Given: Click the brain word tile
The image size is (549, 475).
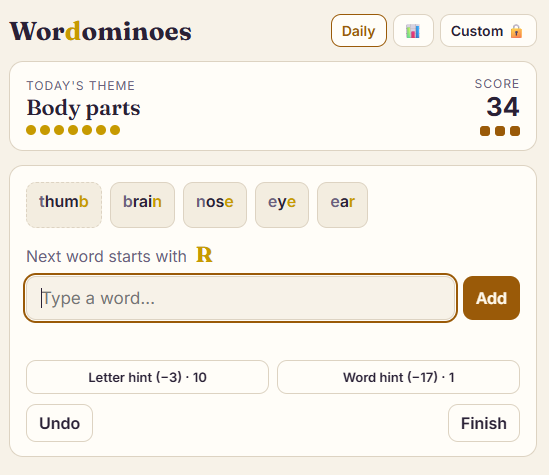Looking at the screenshot, I should click(142, 205).
